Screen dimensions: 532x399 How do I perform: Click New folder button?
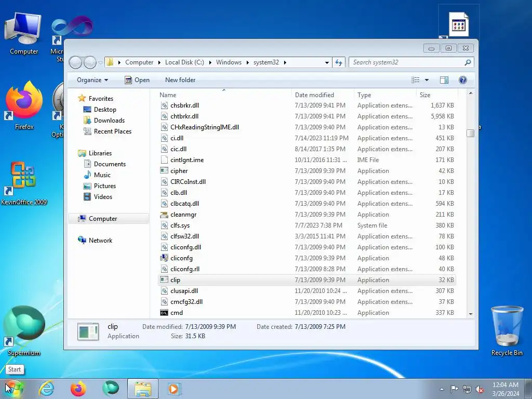click(180, 80)
